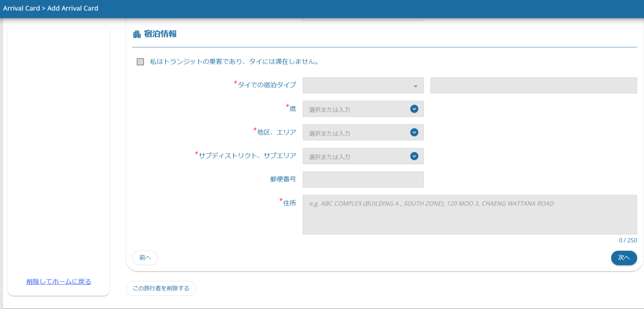Image resolution: width=644 pixels, height=309 pixels.
Task: Open the タイでの宿泊タイプ dropdown
Action: [363, 85]
